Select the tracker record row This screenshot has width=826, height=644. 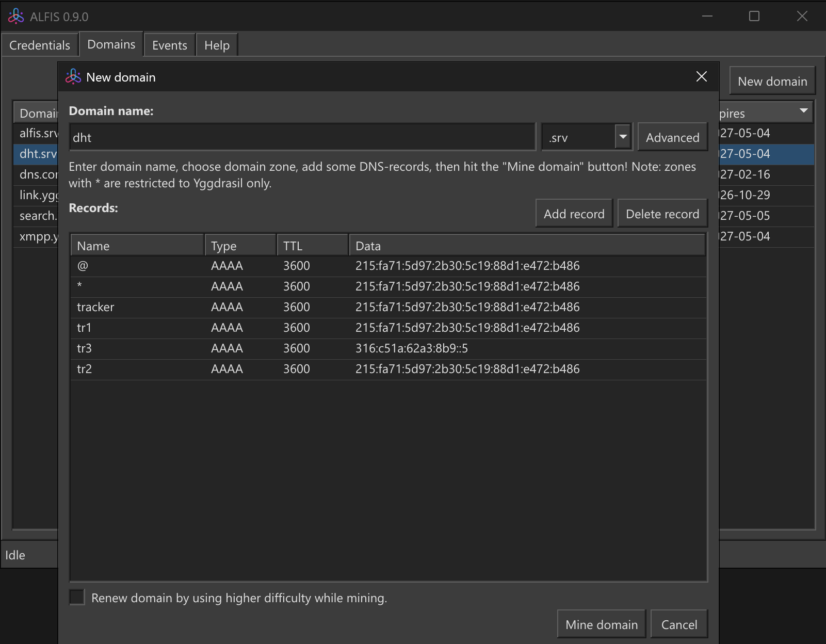[388, 308]
